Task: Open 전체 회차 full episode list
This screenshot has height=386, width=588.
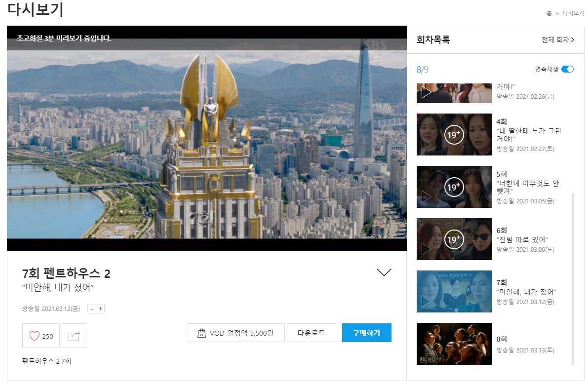Action: click(x=557, y=39)
